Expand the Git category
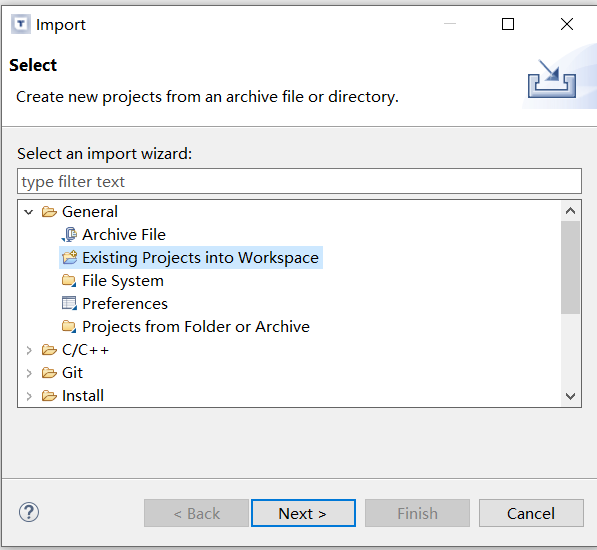 pos(29,373)
